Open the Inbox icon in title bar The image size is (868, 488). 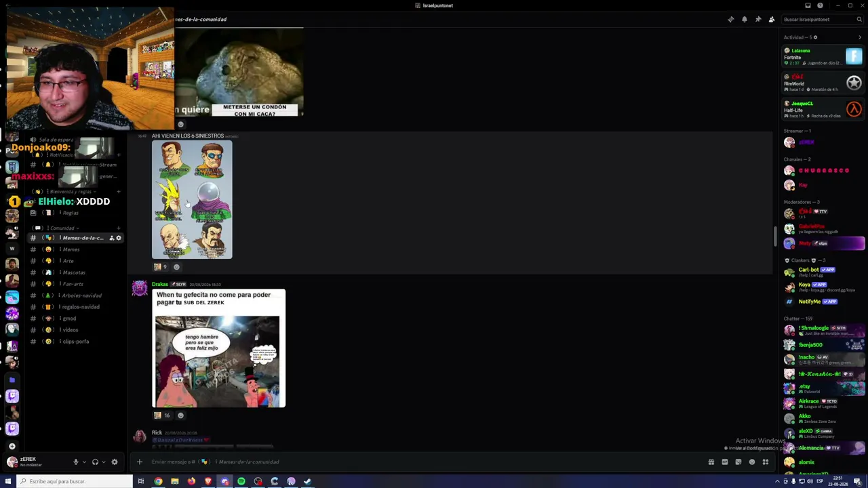[808, 5]
